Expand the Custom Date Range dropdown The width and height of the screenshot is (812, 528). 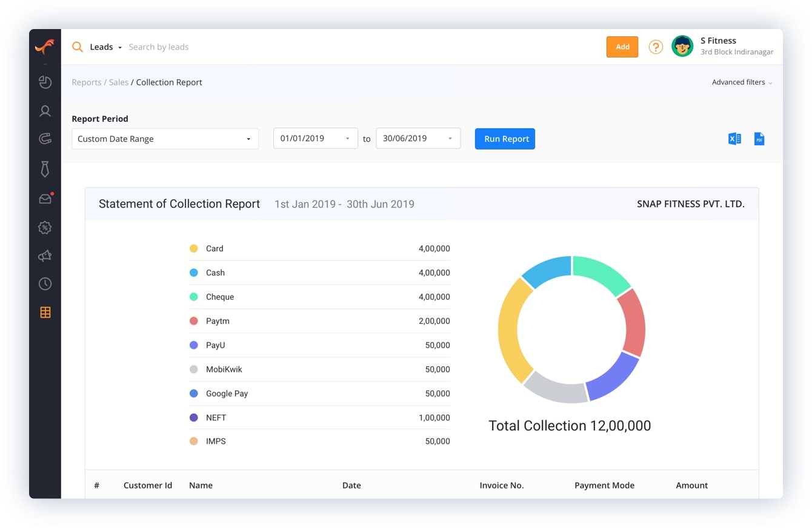(165, 139)
